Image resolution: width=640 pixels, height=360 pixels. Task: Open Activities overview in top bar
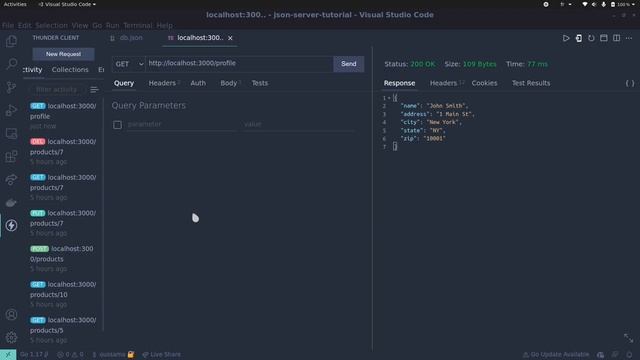point(15,4)
